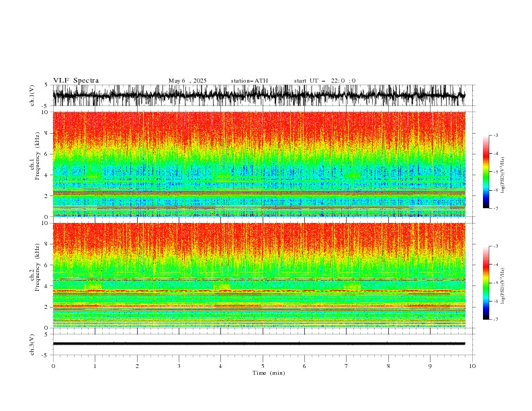The image size is (532, 411).
Task: Click the "6" kHz tick on ch.1 frequency axis
Action: click(46, 154)
